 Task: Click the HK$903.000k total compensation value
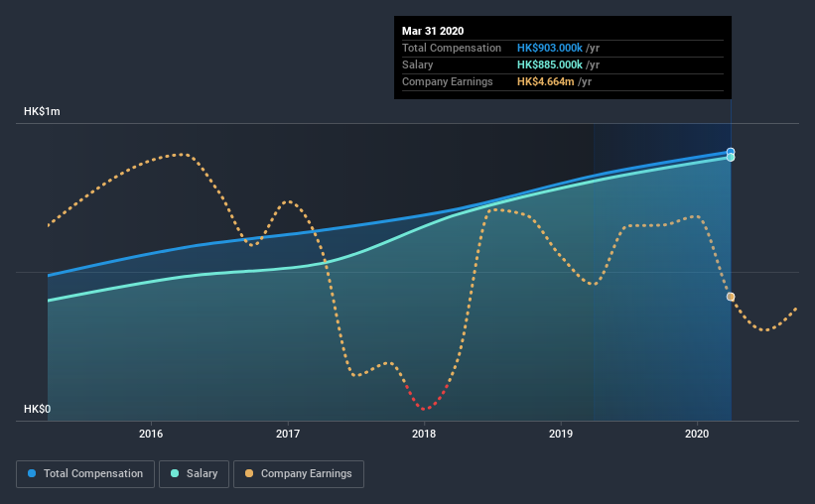tap(549, 48)
